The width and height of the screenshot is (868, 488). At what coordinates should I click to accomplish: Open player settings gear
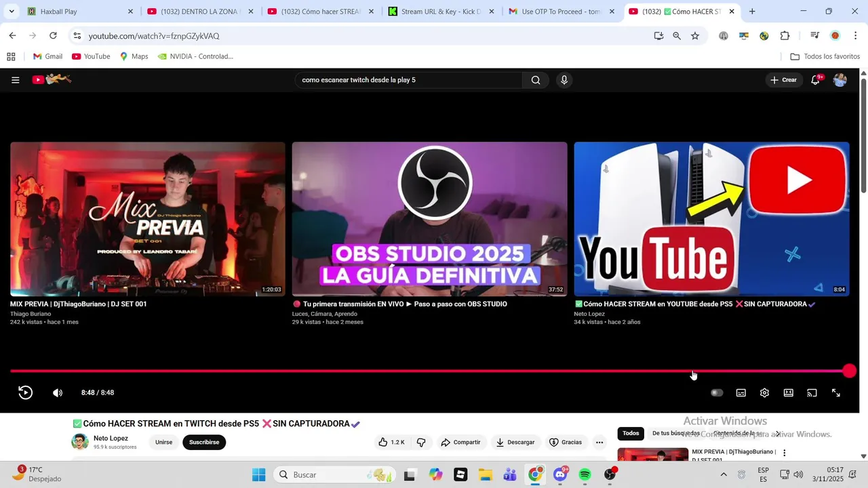pos(764,392)
